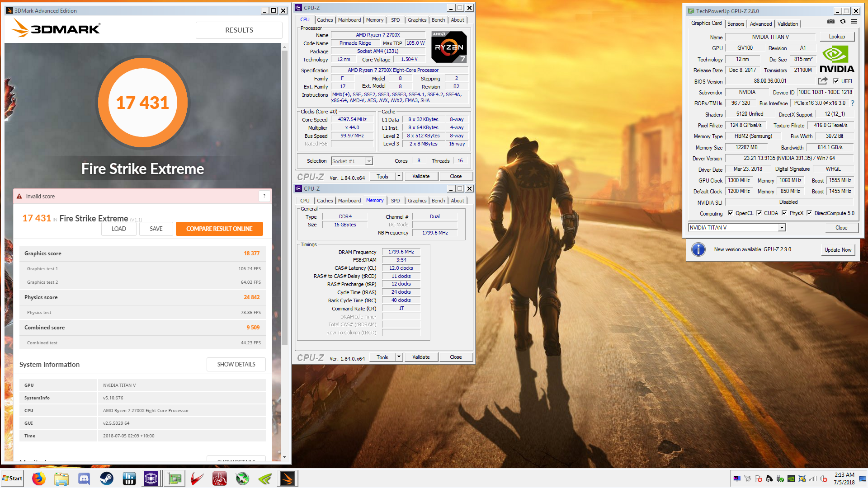Open Windows Explorer from the taskbar
The width and height of the screenshot is (868, 488).
(x=61, y=479)
